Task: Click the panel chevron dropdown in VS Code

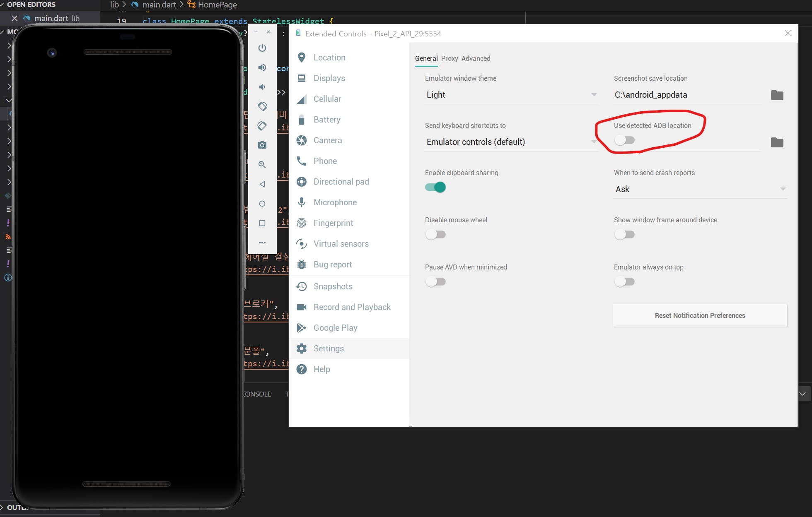Action: click(x=802, y=394)
